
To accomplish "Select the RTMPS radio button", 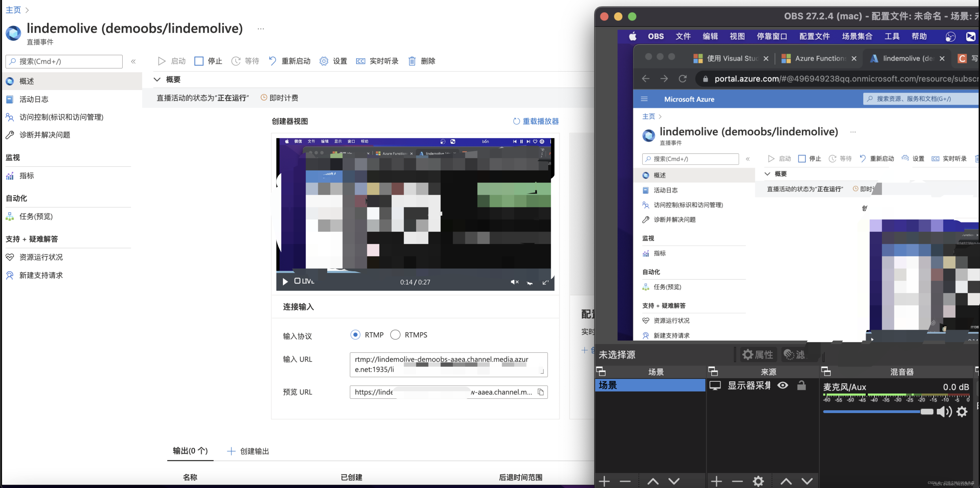I will click(x=395, y=335).
